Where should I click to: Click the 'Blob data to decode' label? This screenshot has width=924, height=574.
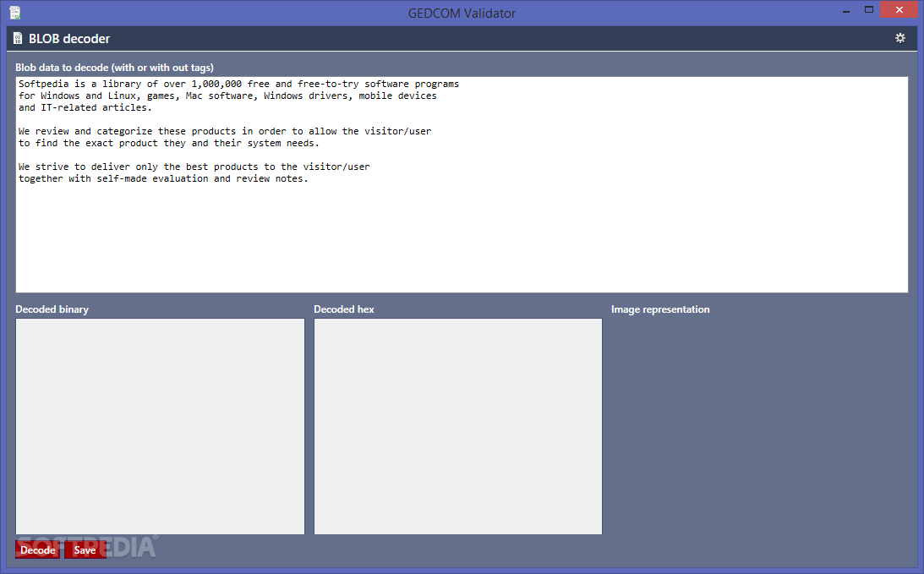point(114,67)
